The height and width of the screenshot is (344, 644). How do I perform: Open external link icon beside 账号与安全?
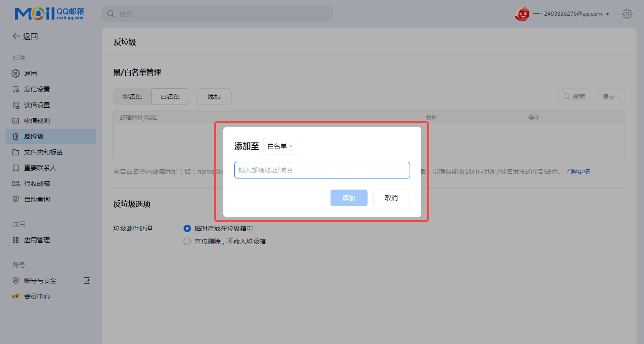click(86, 281)
